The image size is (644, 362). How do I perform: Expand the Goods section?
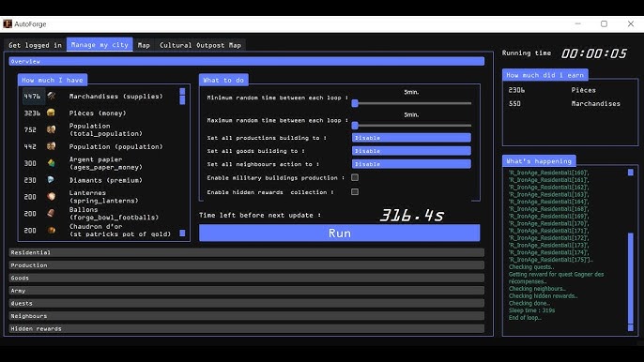[x=246, y=278]
